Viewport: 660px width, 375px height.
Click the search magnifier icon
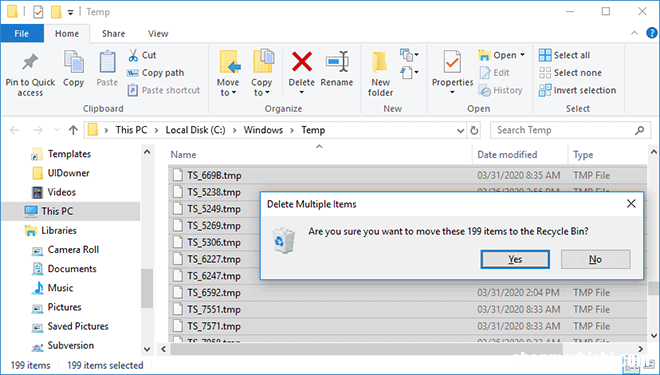(640, 130)
